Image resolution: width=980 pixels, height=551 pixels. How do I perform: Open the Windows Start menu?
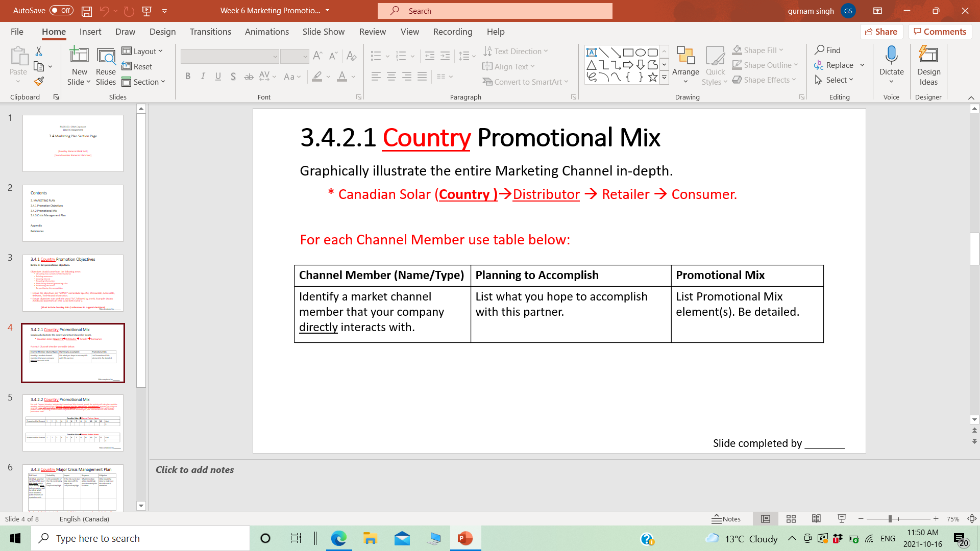tap(15, 538)
